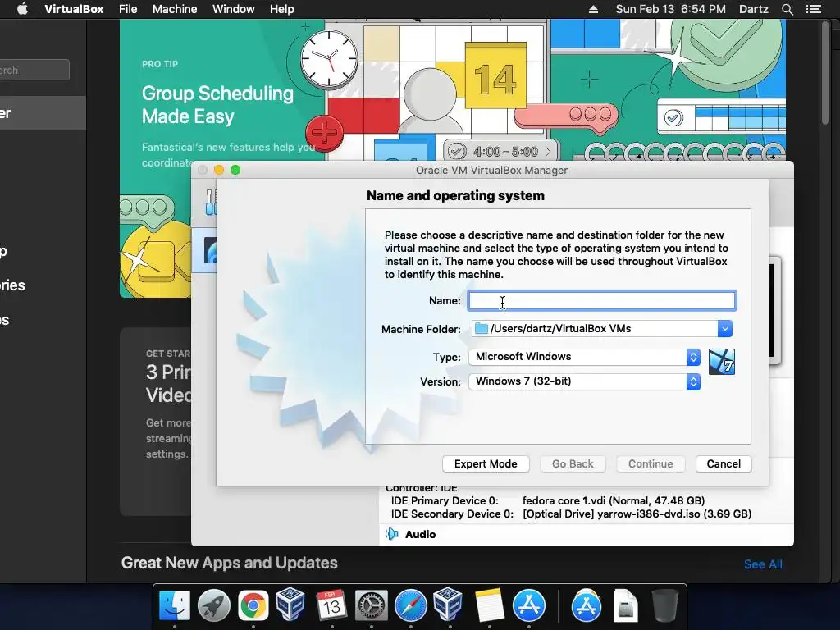The height and width of the screenshot is (630, 840).
Task: Open Notes from the Dock
Action: [x=489, y=605]
